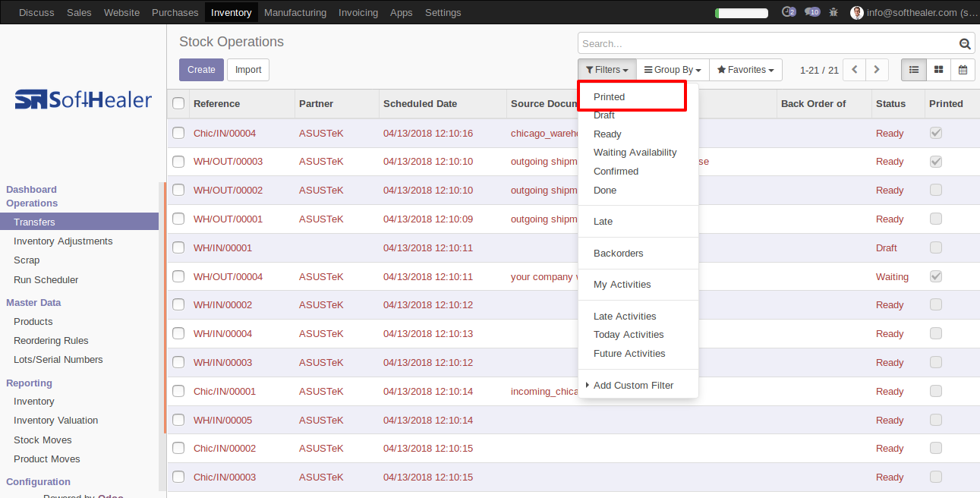Viewport: 980px width, 498px height.
Task: Open the debug bug icon menu
Action: click(x=834, y=12)
